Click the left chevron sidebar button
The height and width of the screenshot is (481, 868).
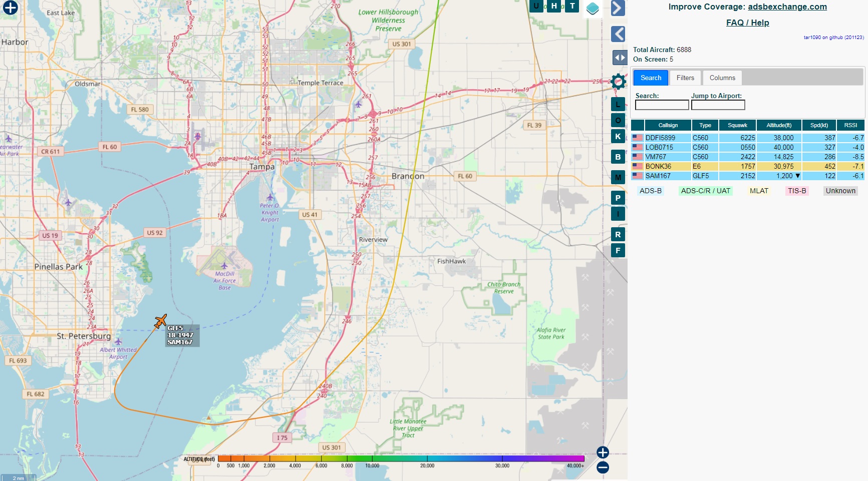(x=618, y=34)
